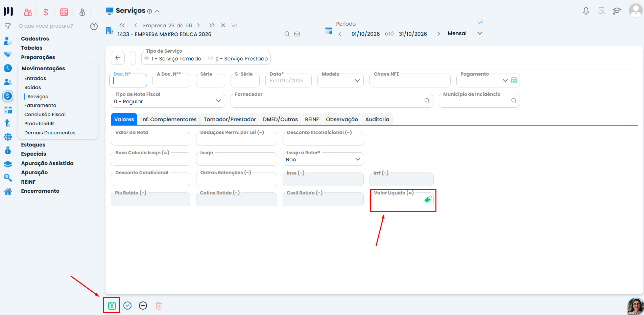
Task: Click the confirm checkmark circle icon
Action: [127, 306]
